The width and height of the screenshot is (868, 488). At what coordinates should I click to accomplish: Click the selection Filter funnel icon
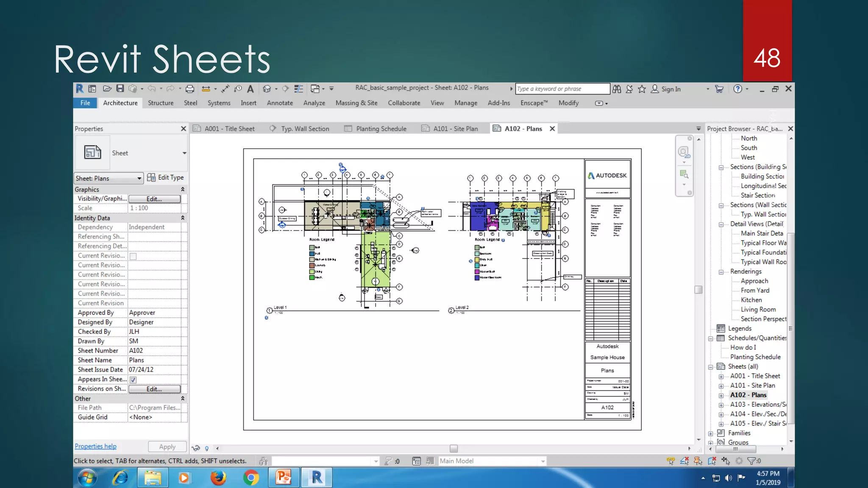tap(752, 461)
